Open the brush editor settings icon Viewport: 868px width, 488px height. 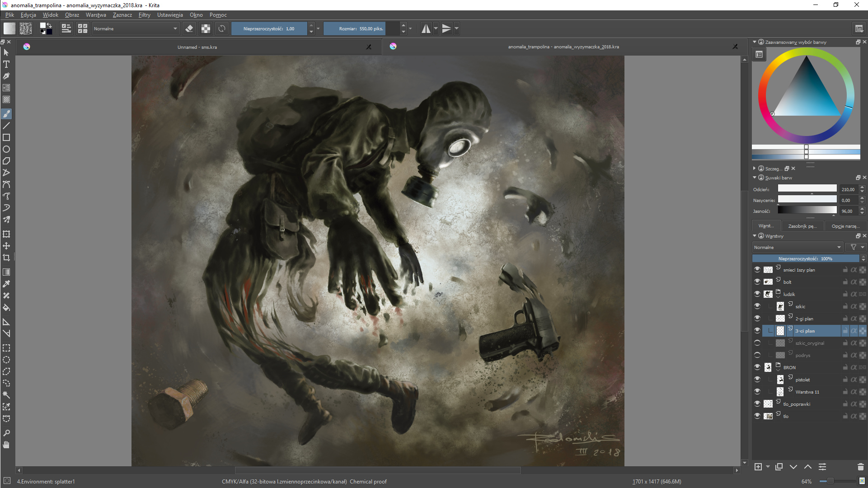pyautogui.click(x=66, y=28)
